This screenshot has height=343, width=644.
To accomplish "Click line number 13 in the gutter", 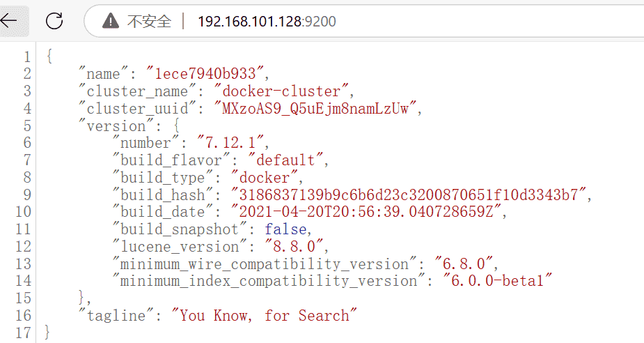I will pos(24,264).
